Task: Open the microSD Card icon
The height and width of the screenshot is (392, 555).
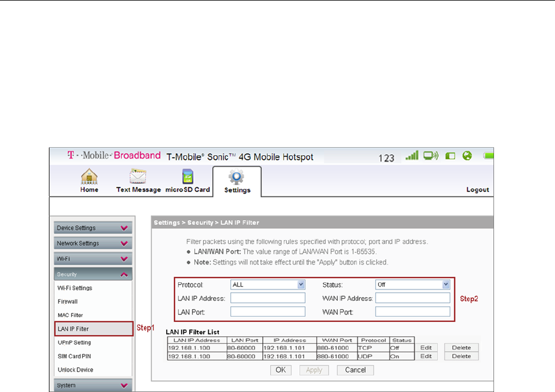Action: click(187, 176)
